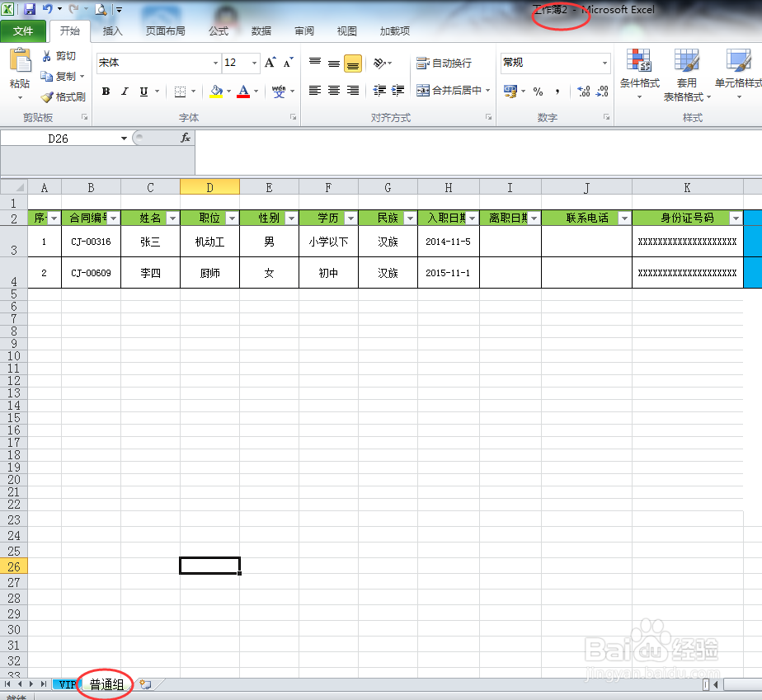Viewport: 762px width, 700px height.
Task: Click the increase decimal places icon
Action: [x=584, y=92]
